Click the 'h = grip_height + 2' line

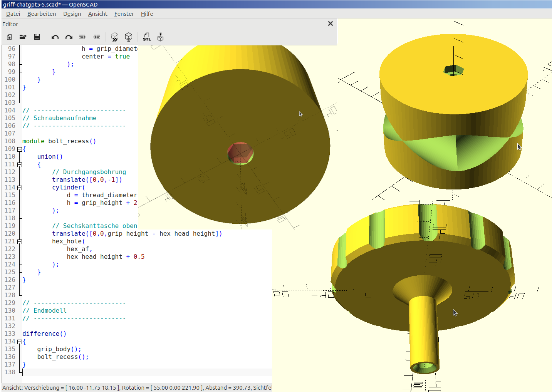[x=102, y=203]
